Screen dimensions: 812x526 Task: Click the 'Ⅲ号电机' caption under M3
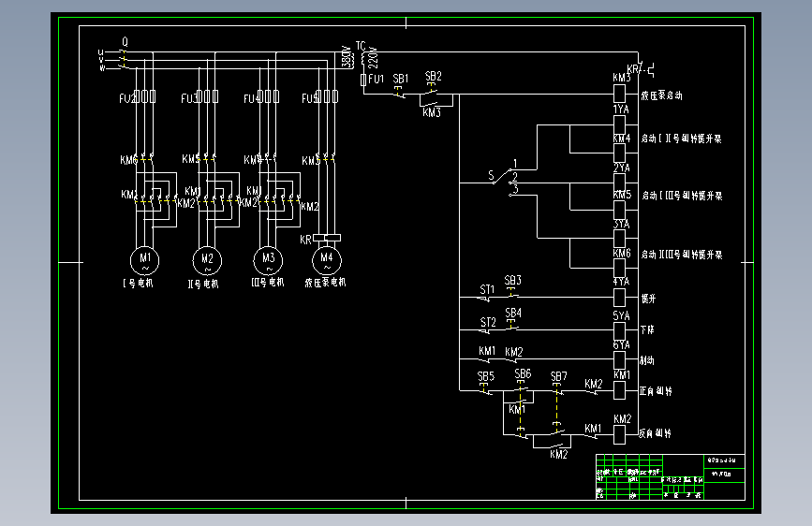[x=268, y=282]
